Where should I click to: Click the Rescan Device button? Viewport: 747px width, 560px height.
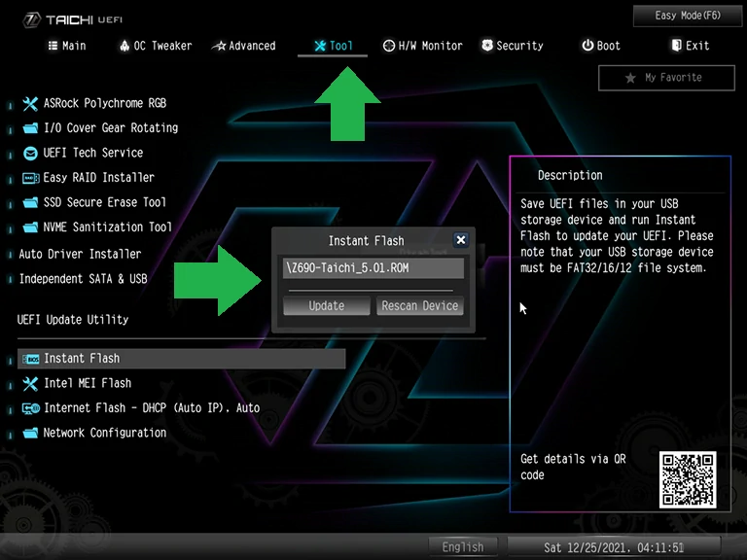coord(419,305)
